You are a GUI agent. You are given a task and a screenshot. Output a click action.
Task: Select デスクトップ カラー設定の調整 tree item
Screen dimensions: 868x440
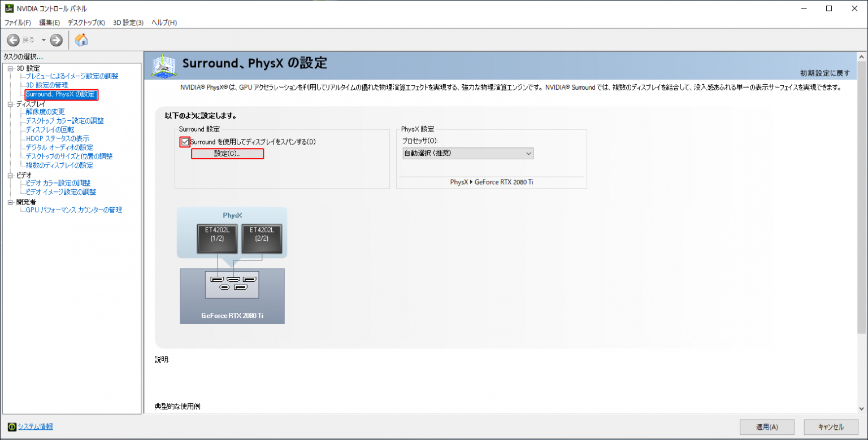coord(64,121)
